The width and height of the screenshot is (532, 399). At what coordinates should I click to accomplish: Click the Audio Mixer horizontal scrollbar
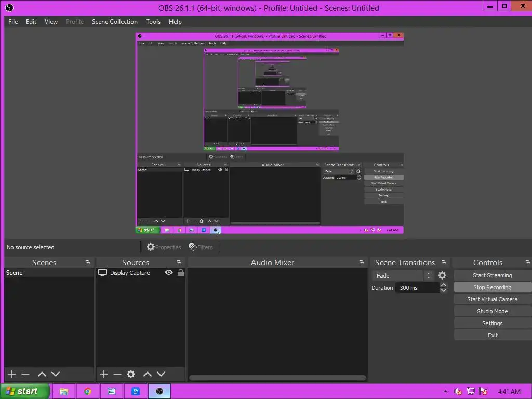[x=277, y=378]
